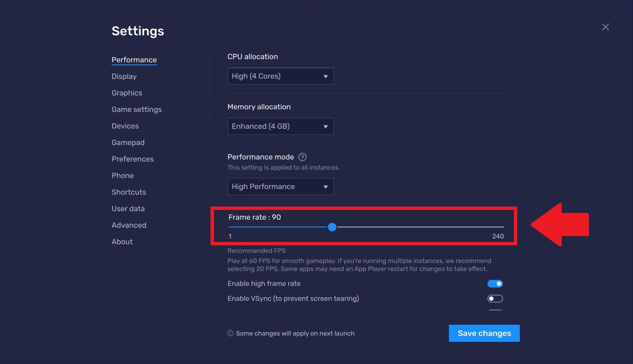Open the CPU allocation dropdown
The height and width of the screenshot is (364, 633).
point(280,76)
